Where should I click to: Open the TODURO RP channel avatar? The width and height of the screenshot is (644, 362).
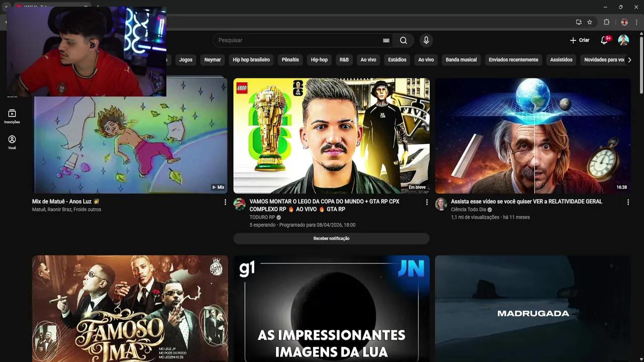239,204
